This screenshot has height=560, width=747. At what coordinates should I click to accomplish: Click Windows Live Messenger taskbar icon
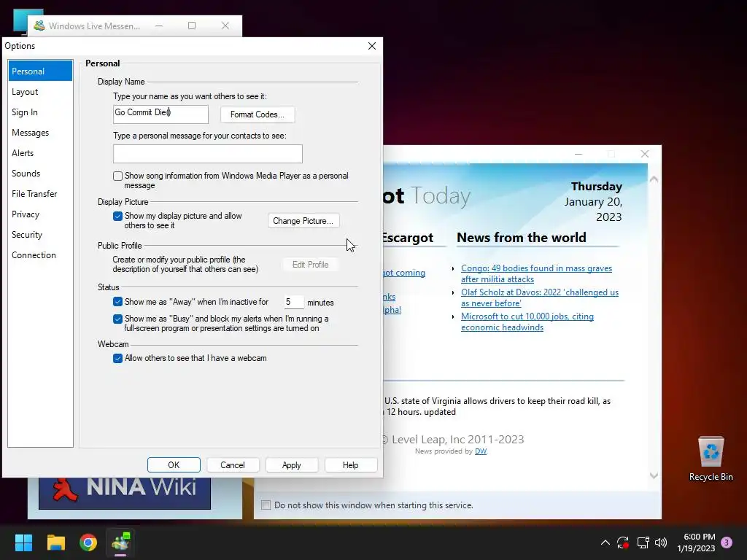(x=120, y=542)
